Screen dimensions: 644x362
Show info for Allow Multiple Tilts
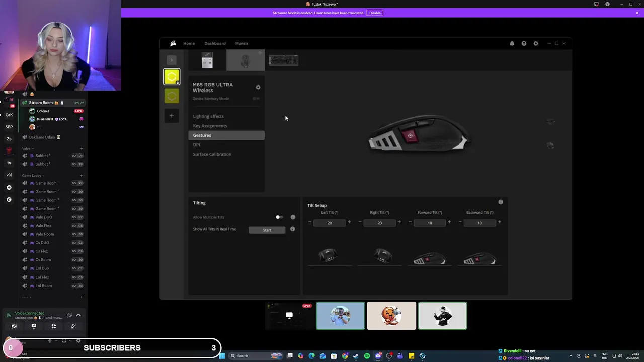point(293,217)
